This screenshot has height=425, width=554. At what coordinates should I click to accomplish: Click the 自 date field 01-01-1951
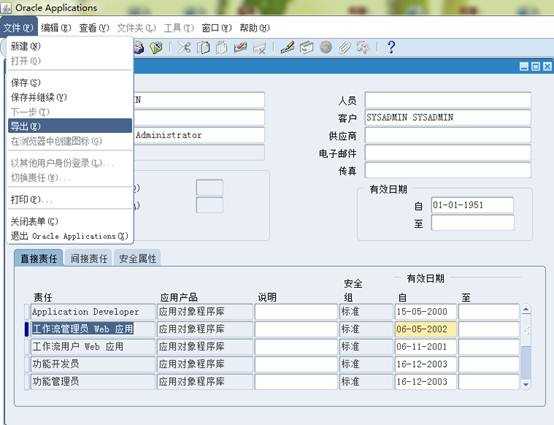(472, 205)
